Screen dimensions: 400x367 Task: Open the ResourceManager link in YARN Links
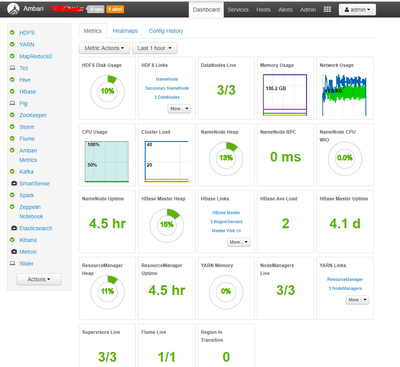345,279
